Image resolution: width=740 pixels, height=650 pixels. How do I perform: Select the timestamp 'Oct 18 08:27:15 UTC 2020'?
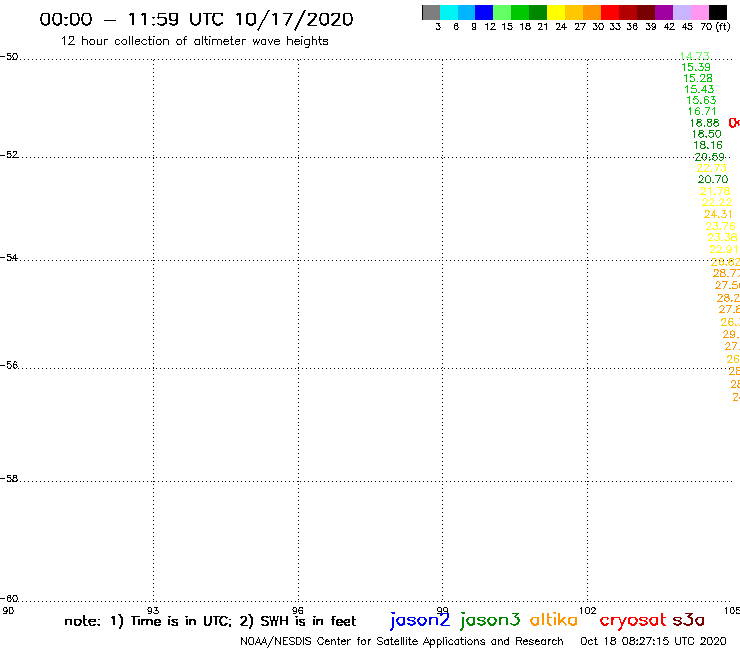(x=653, y=641)
